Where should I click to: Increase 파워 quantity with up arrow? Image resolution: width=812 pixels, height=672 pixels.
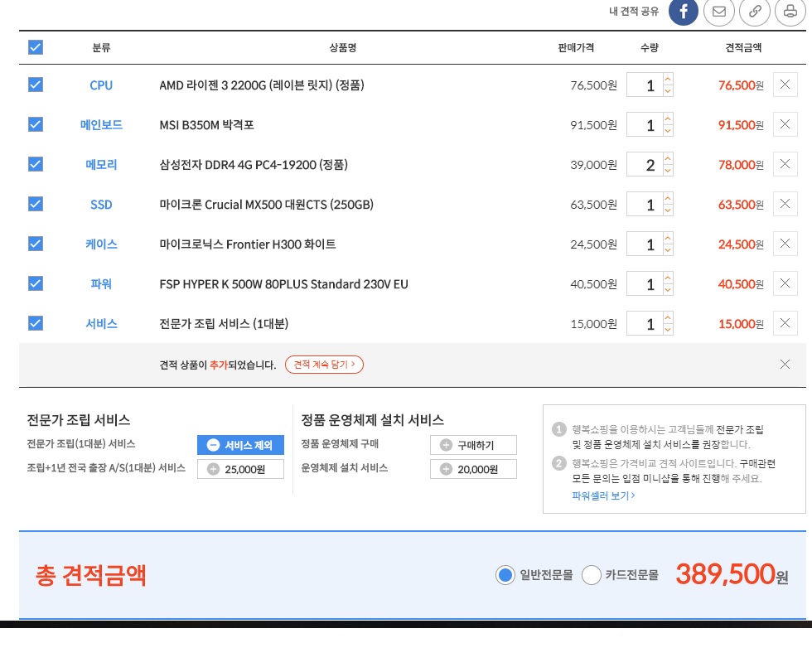point(668,278)
